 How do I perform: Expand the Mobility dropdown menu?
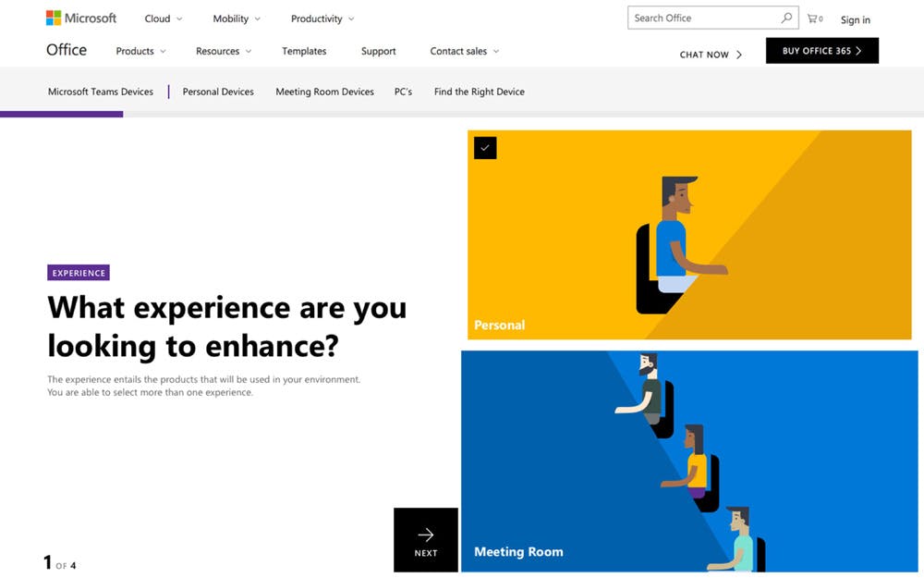(237, 18)
